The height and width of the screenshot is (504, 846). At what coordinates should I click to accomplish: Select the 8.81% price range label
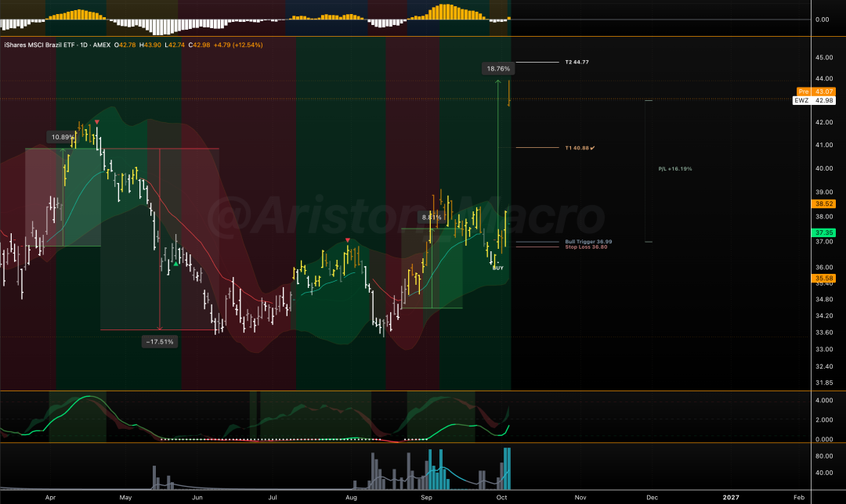pos(432,218)
